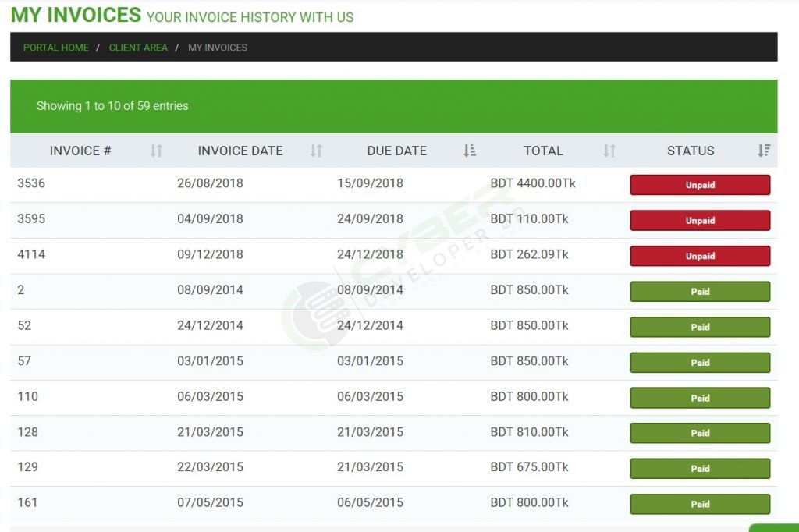The image size is (799, 532).
Task: Click the Status column sort icon
Action: (764, 151)
